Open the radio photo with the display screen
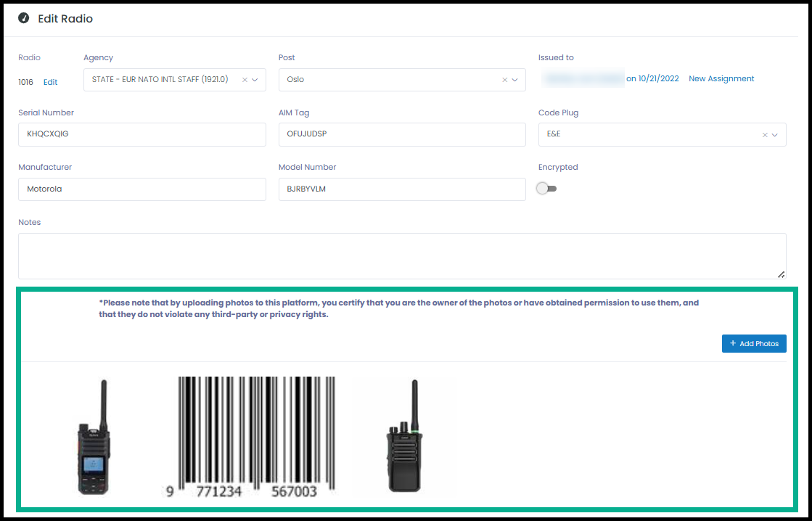The image size is (812, 521). click(94, 437)
